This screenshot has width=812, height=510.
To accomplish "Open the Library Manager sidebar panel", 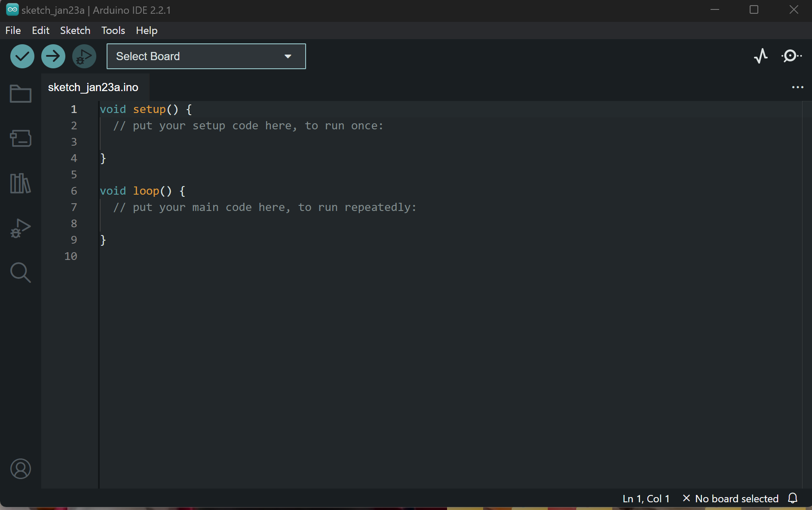I will [21, 183].
